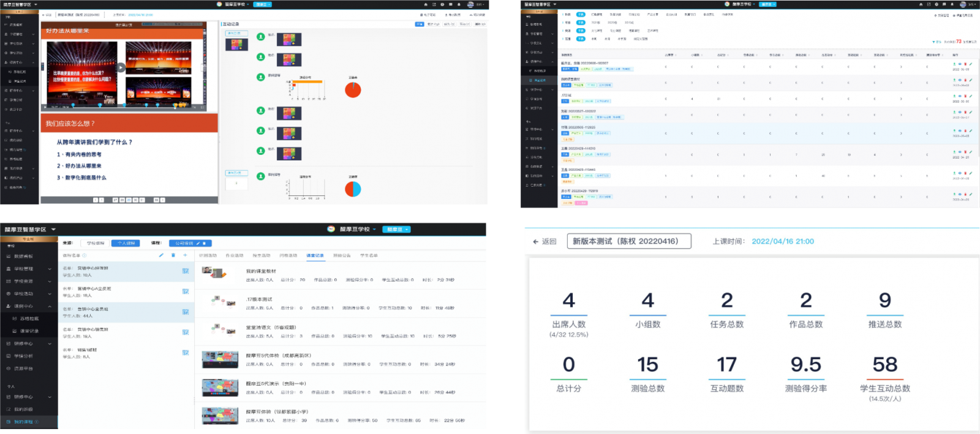
Task: Click the plus add icon above the class list
Action: point(185,255)
